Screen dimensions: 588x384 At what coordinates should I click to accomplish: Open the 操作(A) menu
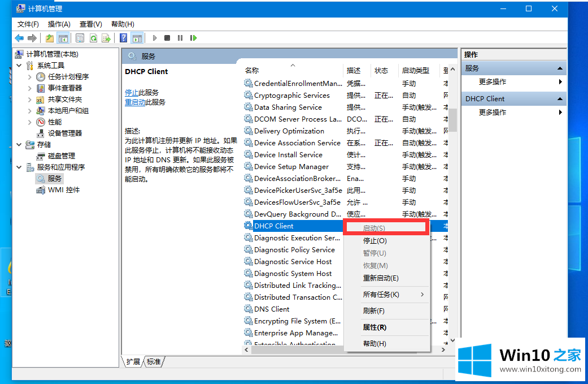click(x=59, y=24)
